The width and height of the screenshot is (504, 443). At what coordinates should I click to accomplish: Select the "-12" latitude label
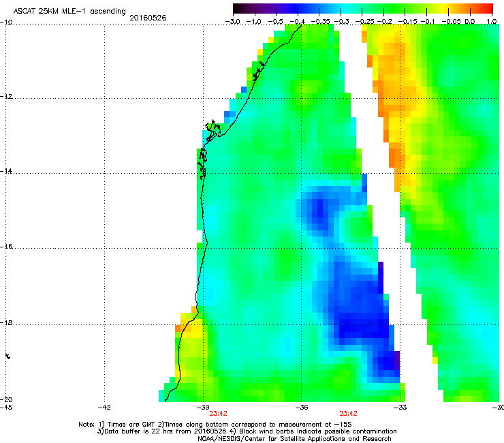coord(6,97)
